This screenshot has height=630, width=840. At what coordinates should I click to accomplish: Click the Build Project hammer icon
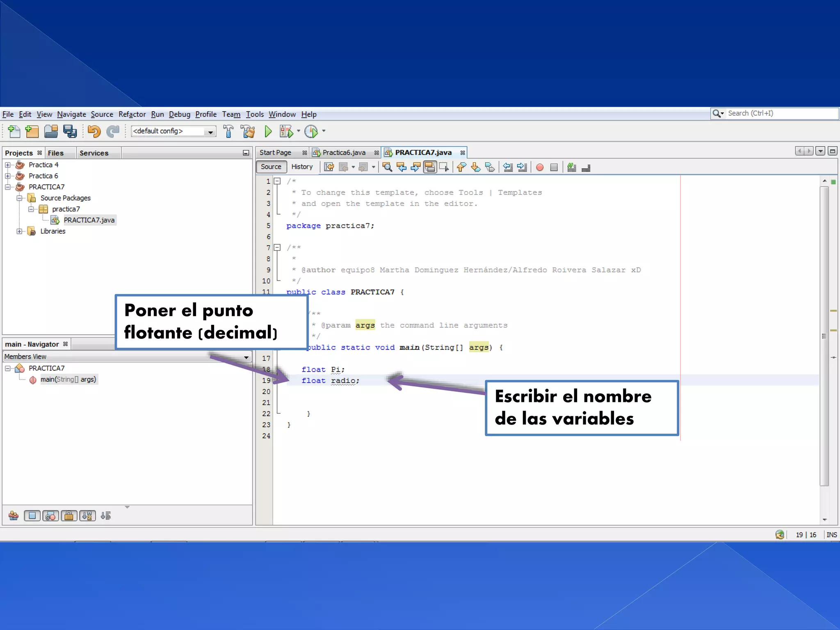pos(228,131)
